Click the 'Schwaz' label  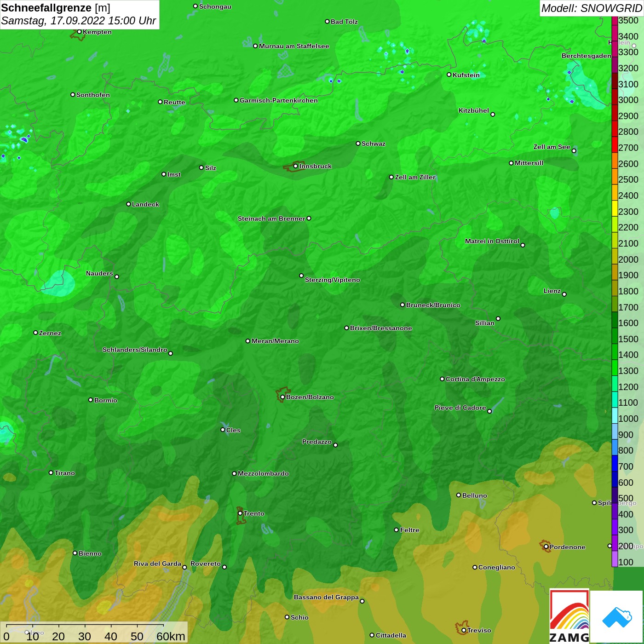[374, 144]
